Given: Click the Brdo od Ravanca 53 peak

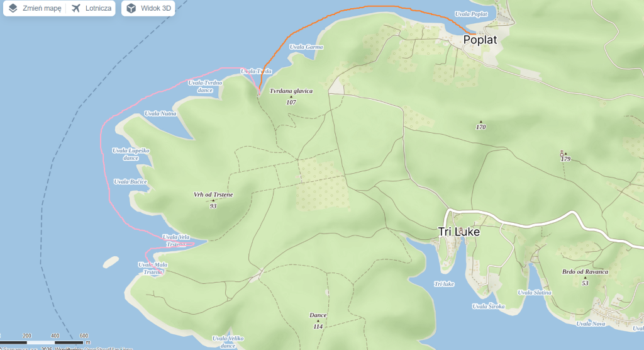Looking at the screenshot, I should [x=585, y=277].
